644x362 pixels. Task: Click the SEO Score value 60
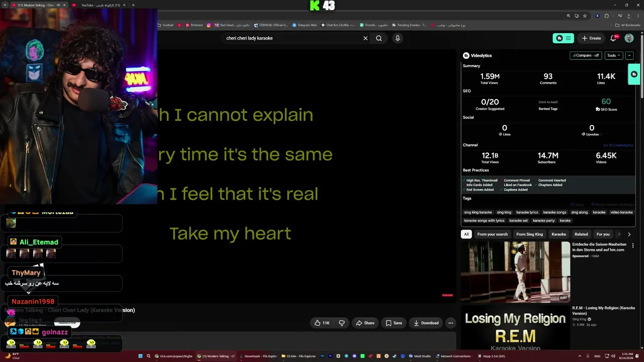tap(606, 102)
